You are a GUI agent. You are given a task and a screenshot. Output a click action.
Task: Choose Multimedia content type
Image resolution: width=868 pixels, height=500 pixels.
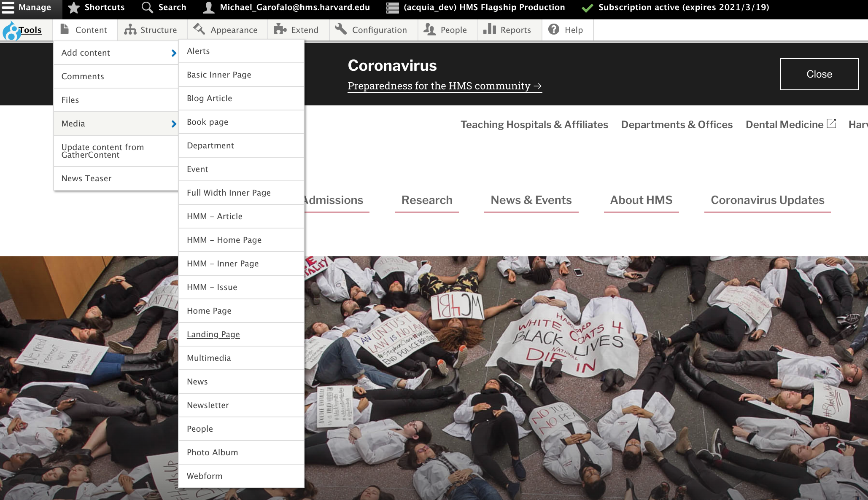point(241,358)
